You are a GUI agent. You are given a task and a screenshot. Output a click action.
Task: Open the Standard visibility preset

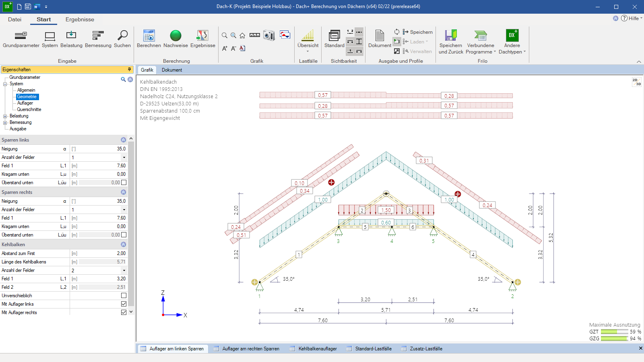pyautogui.click(x=334, y=39)
